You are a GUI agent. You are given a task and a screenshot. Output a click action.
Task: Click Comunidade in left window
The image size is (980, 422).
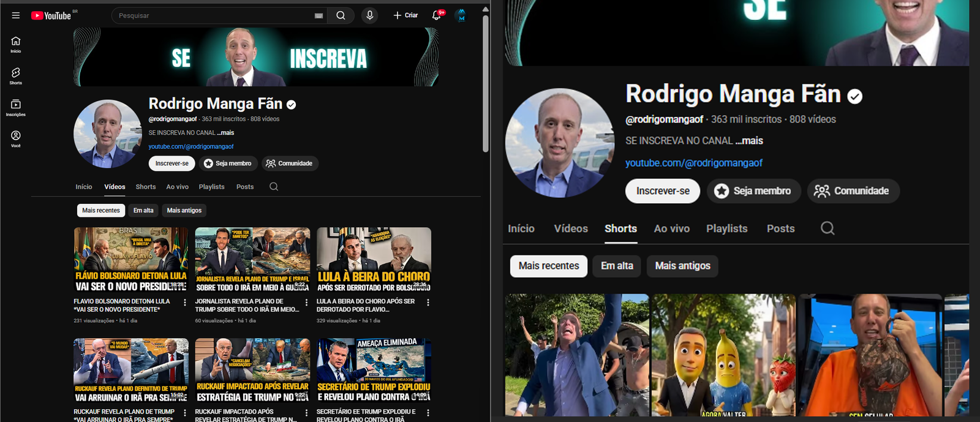(290, 164)
